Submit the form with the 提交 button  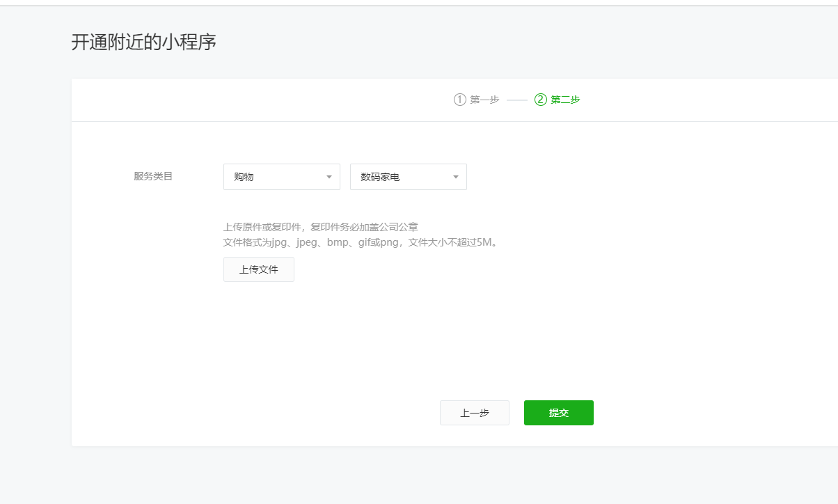[x=559, y=413]
